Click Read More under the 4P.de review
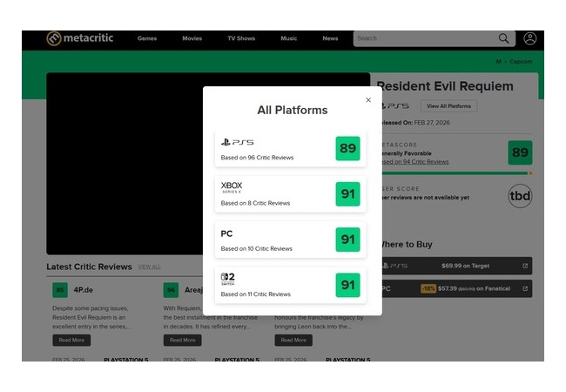 71,340
